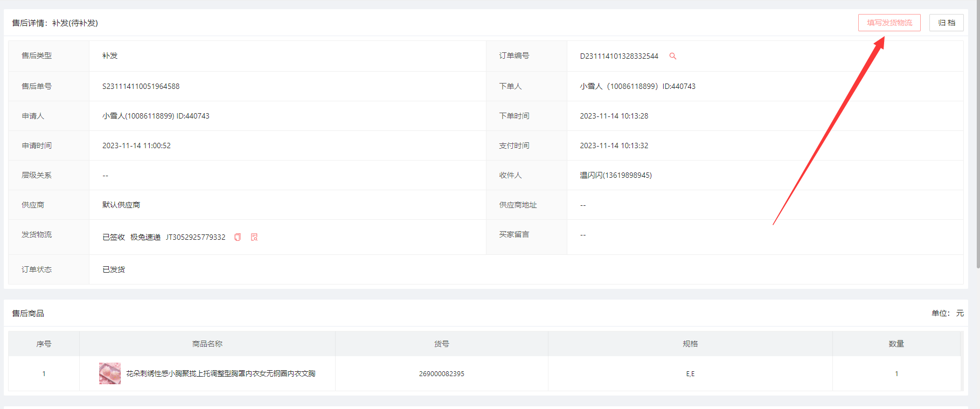Viewport: 980px width, 409px height.
Task: Click the 规格 column header
Action: click(690, 344)
